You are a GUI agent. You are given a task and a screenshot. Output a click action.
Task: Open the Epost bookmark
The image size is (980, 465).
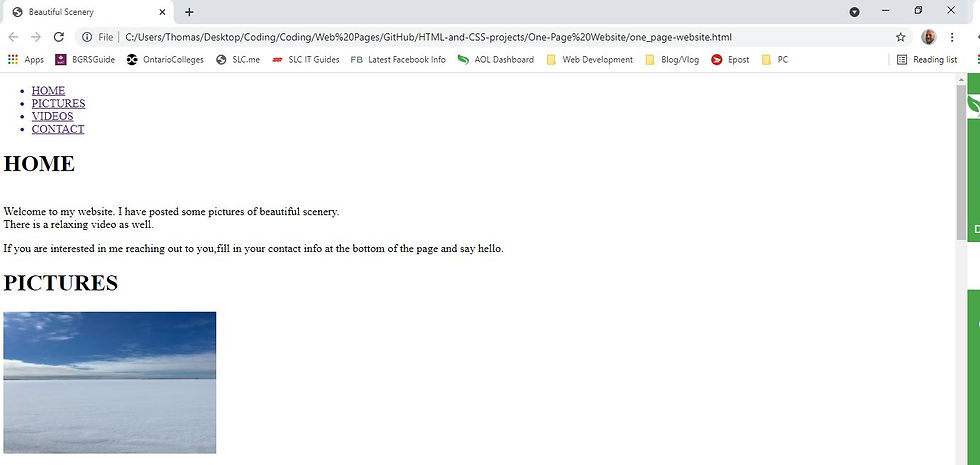click(730, 59)
